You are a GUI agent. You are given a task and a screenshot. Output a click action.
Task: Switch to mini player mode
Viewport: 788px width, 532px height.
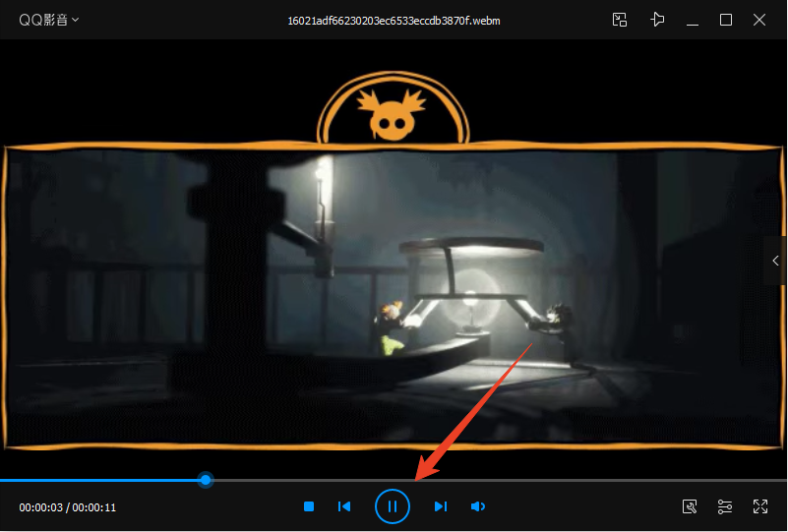click(620, 20)
